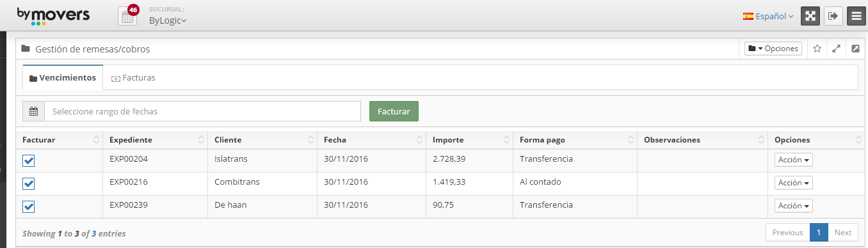Screen dimensions: 868x248
Task: Sort by Cliente column
Action: coord(263,140)
